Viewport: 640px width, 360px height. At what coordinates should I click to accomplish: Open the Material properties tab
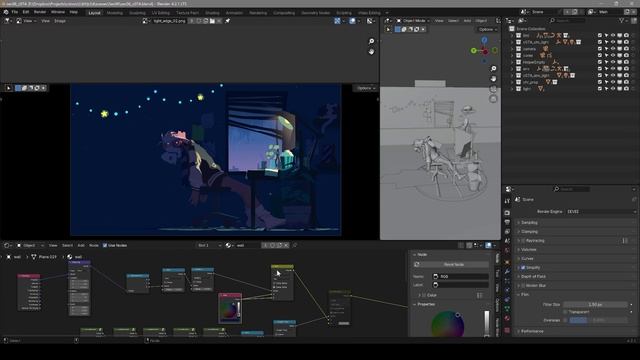point(507,318)
